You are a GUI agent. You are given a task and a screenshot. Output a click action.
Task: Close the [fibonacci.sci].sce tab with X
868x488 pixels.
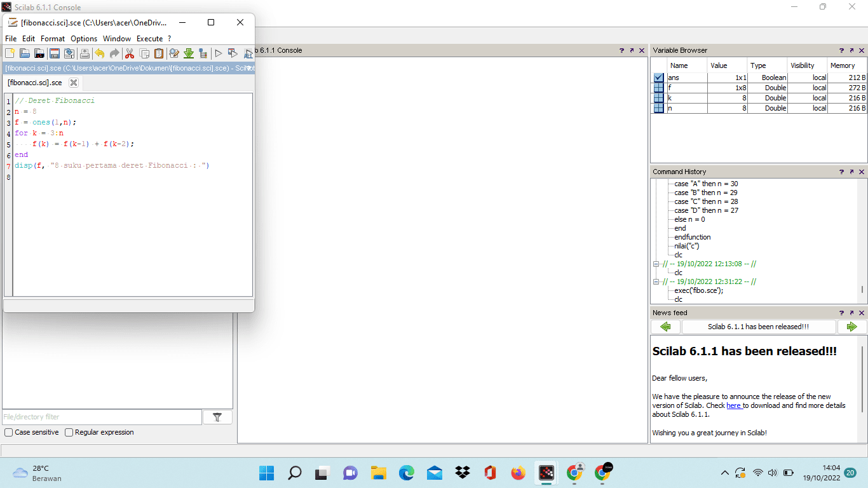[x=74, y=83]
